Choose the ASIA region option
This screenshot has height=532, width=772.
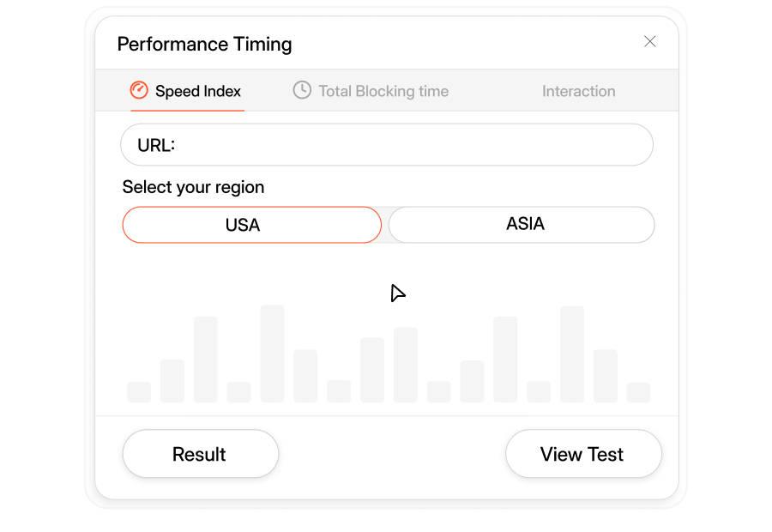click(x=522, y=225)
